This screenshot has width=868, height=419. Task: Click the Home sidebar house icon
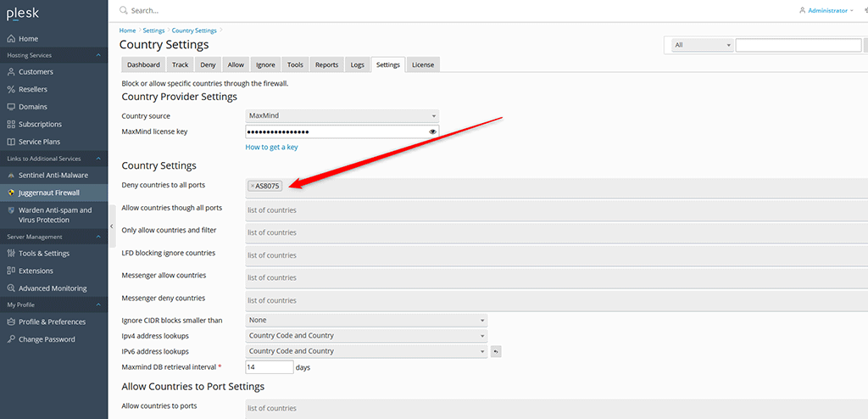[x=11, y=39]
